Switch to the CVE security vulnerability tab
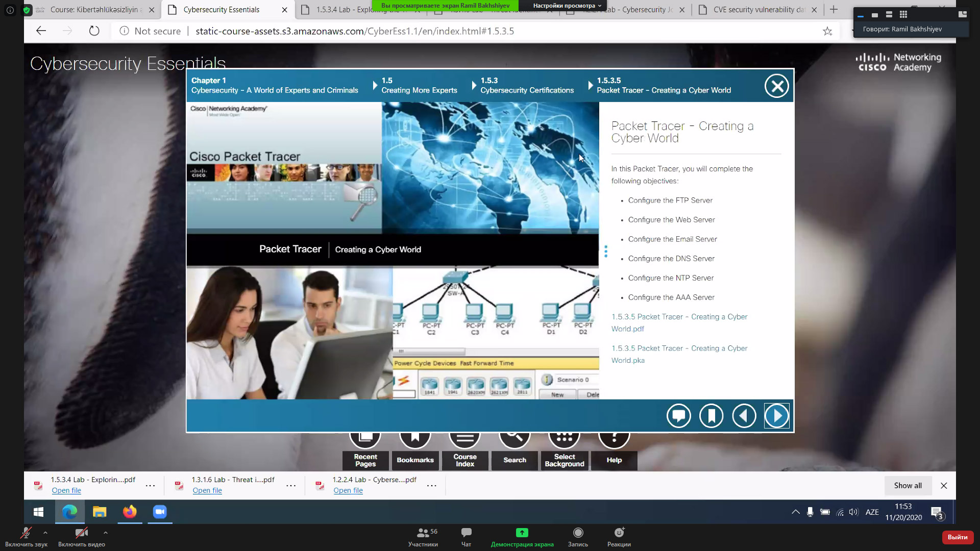980x551 pixels. pyautogui.click(x=757, y=10)
